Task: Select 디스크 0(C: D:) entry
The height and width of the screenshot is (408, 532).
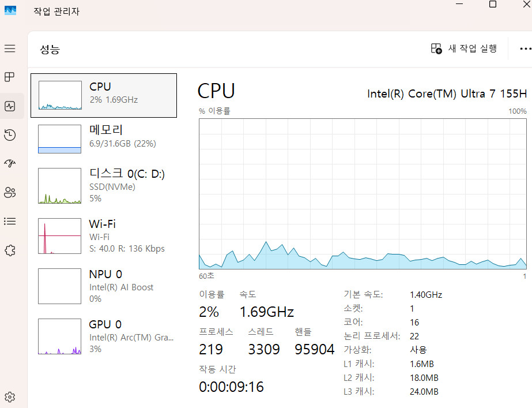Action: tap(104, 186)
